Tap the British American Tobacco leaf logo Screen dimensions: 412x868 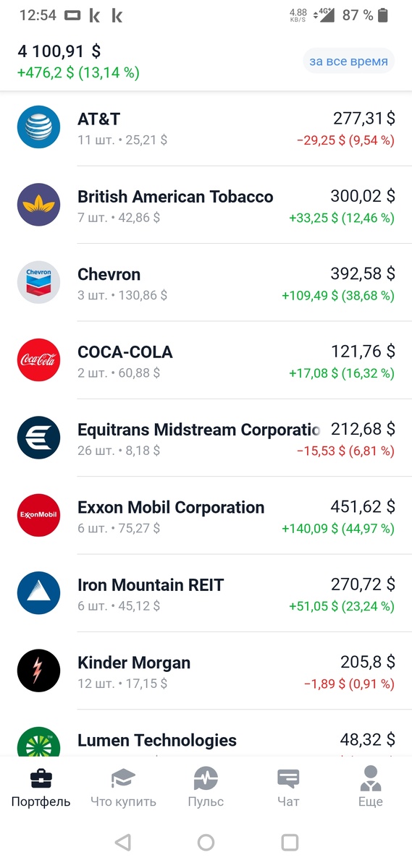pos(38,205)
